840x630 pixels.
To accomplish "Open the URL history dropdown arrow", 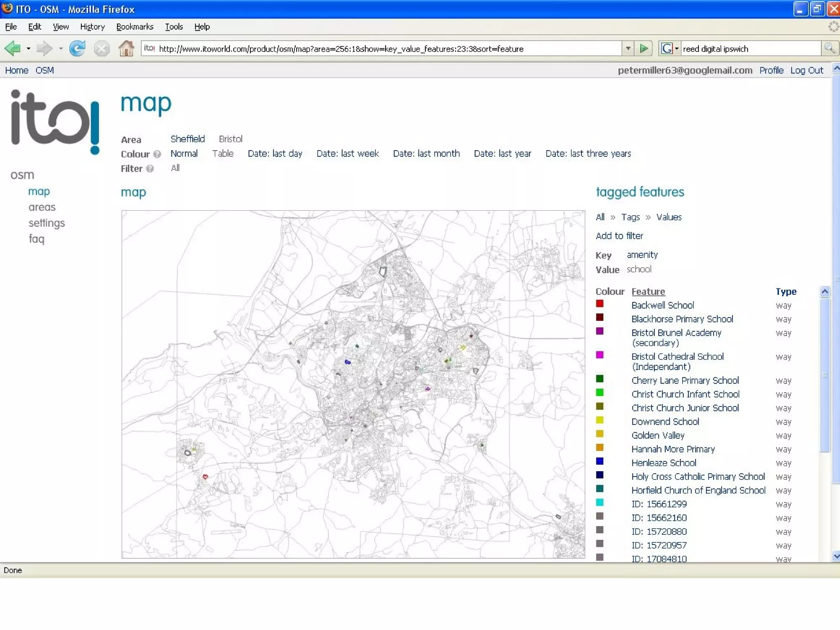I will (628, 49).
